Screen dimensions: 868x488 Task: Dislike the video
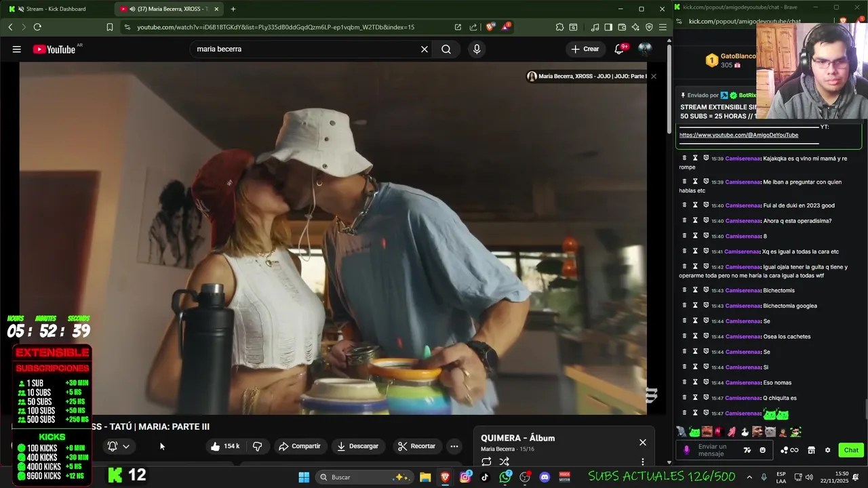click(258, 446)
